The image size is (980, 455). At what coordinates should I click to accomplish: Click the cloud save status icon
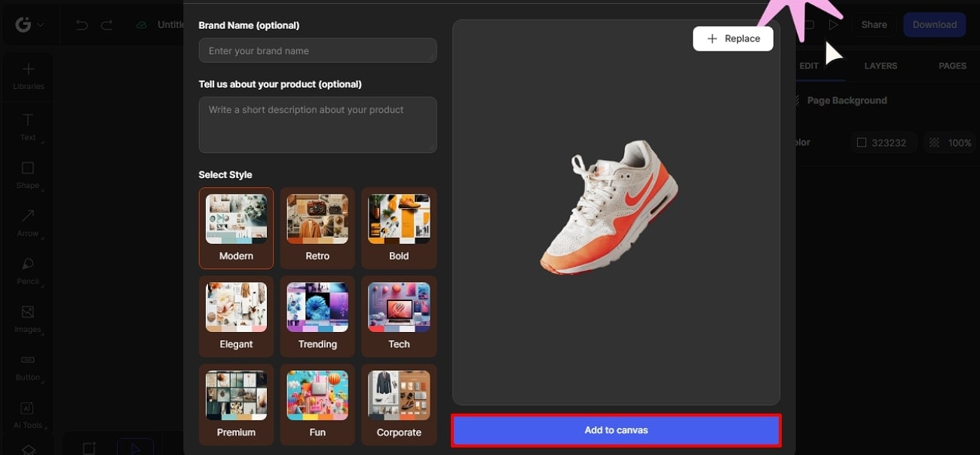pyautogui.click(x=142, y=25)
